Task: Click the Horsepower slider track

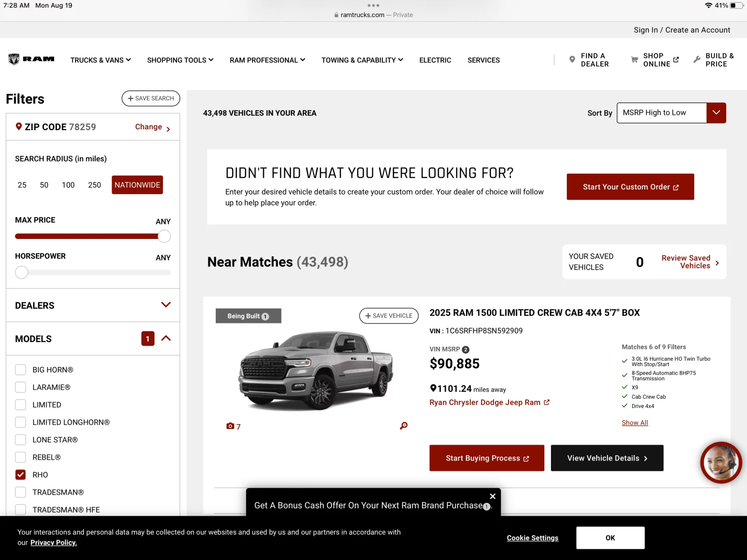Action: (93, 272)
